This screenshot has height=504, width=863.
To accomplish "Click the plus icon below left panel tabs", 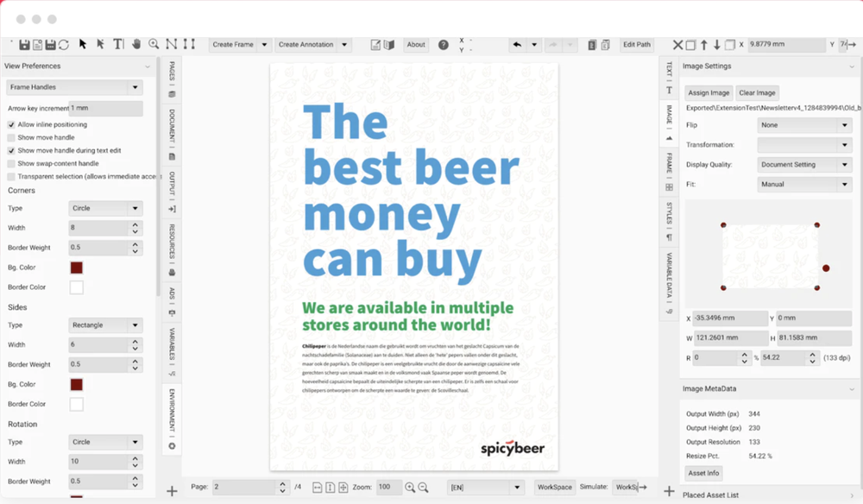I will click(172, 491).
